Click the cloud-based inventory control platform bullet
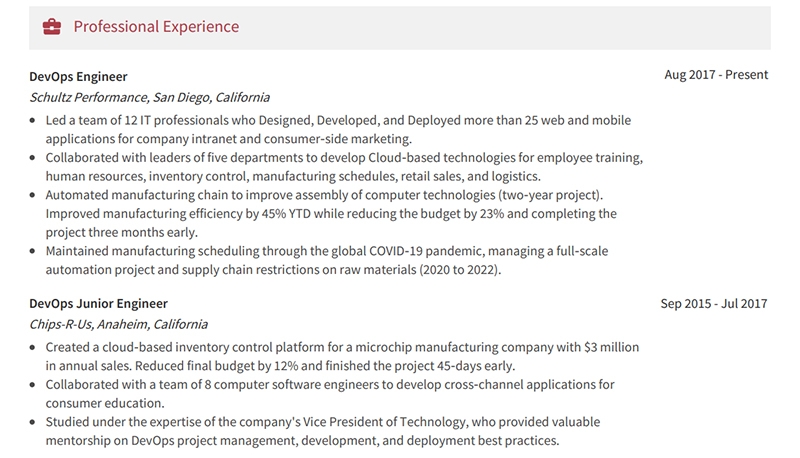Image resolution: width=800 pixels, height=458 pixels. pos(342,357)
